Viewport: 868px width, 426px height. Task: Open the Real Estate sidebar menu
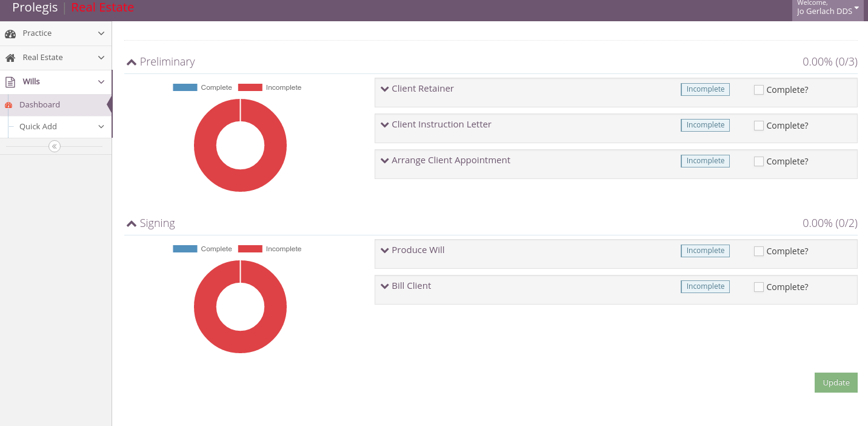[x=56, y=58]
